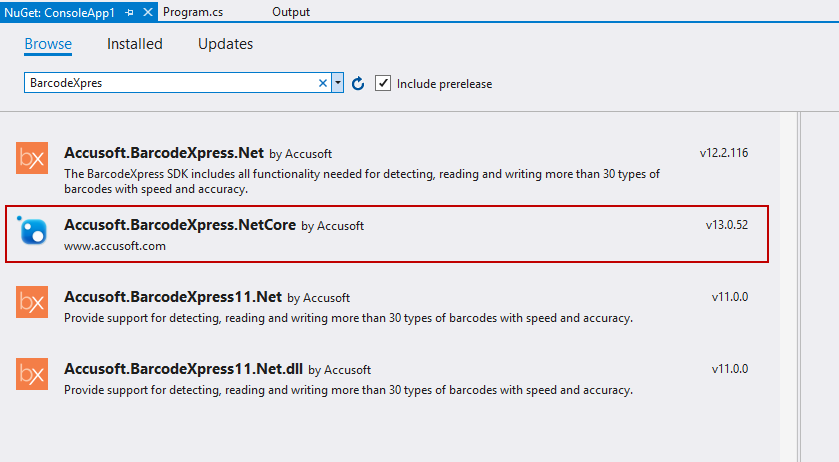Click the Accusoft.BarcodeXpress11.Net.dll package icon
This screenshot has height=462, width=839.
[x=32, y=375]
